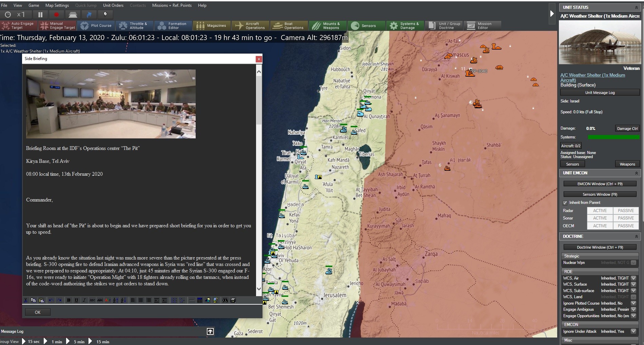Open the Magazines window

[x=212, y=25]
